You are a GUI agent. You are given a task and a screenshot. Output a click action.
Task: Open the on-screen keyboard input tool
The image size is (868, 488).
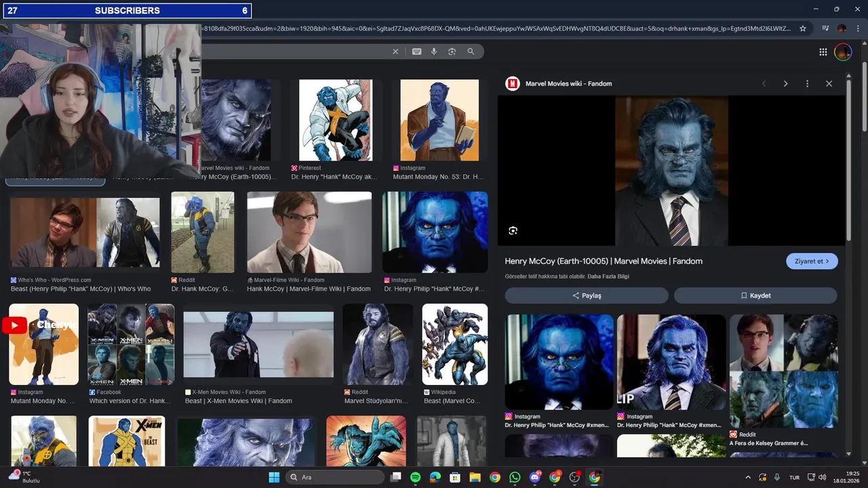tap(416, 52)
